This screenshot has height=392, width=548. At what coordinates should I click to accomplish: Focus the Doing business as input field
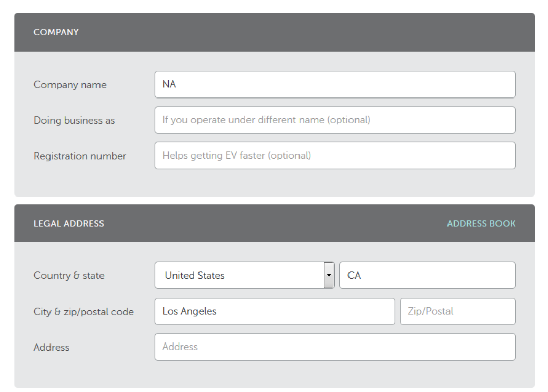pyautogui.click(x=335, y=120)
